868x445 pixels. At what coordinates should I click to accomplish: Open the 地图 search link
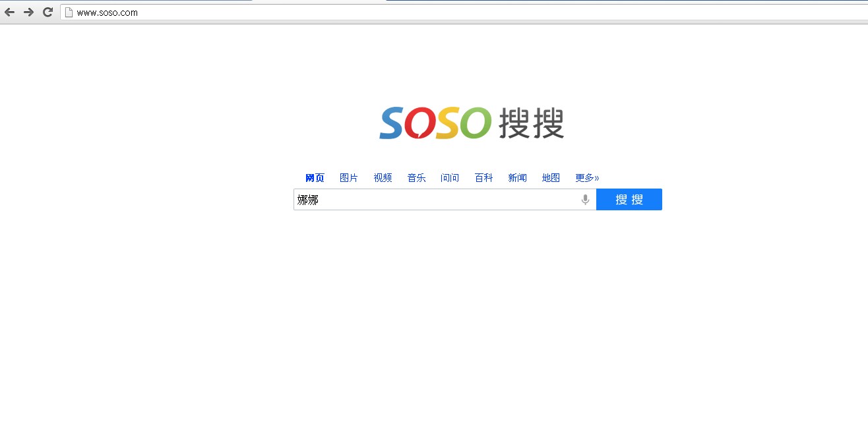[x=551, y=178]
